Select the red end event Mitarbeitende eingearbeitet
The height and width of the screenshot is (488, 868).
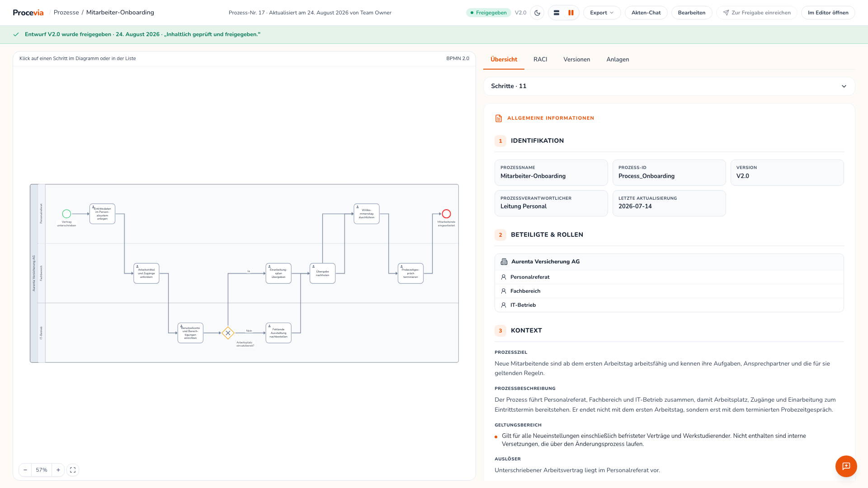click(x=446, y=214)
